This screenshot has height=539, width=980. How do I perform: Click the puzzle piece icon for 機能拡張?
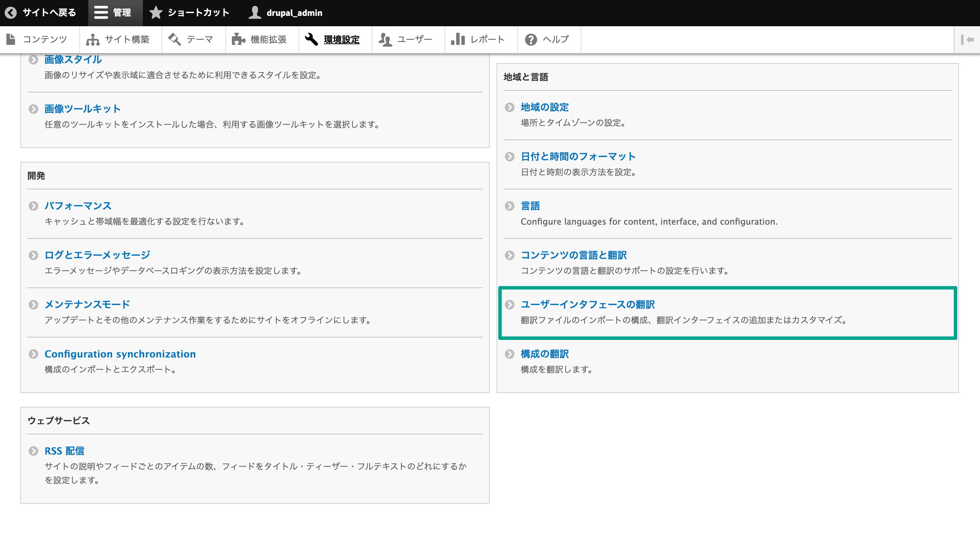(x=238, y=39)
